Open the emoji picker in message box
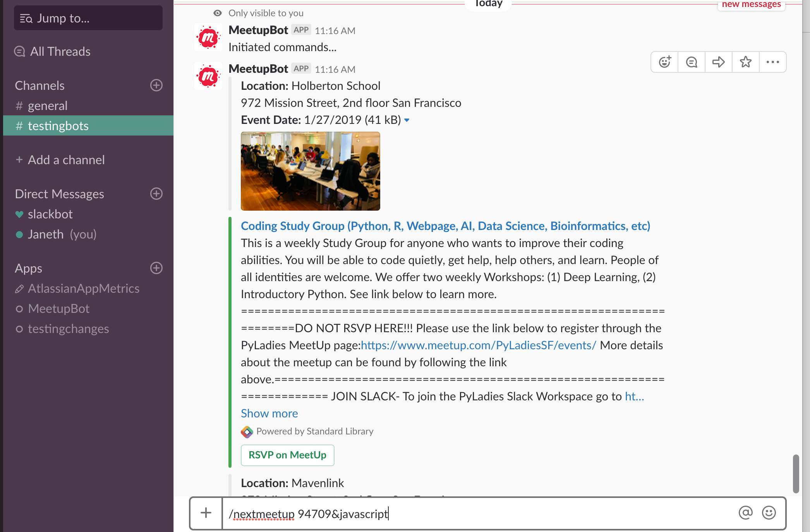The image size is (810, 532). [x=769, y=513]
